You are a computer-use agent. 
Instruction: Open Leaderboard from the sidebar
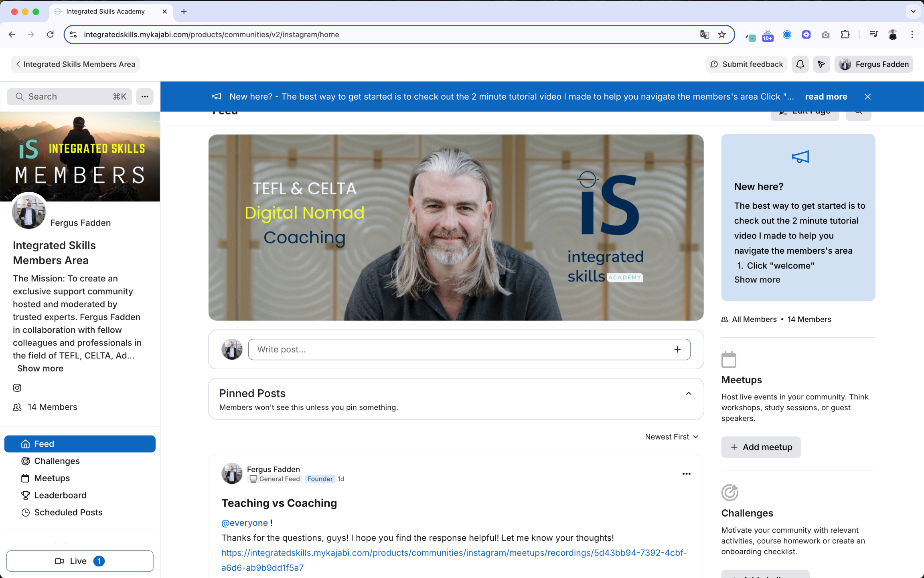60,495
